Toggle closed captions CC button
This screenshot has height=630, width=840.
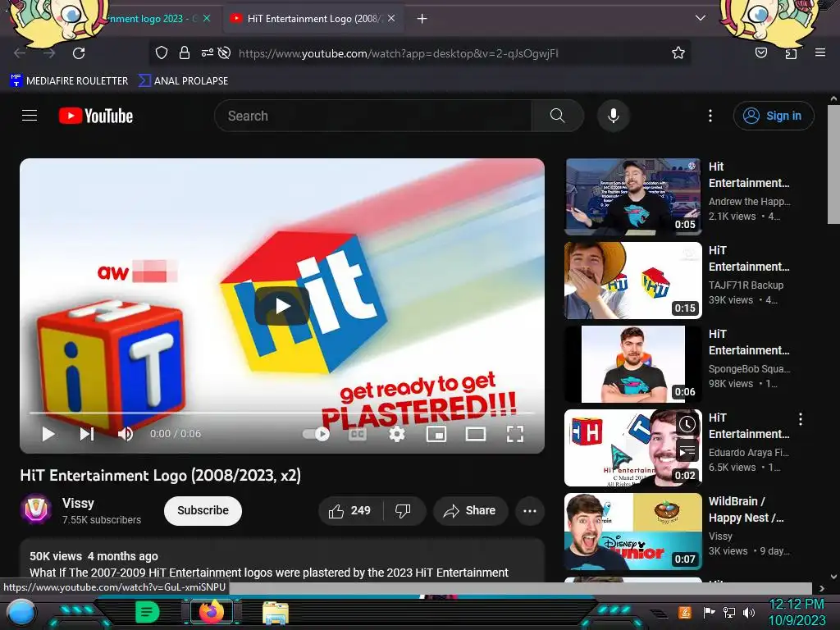pyautogui.click(x=358, y=433)
